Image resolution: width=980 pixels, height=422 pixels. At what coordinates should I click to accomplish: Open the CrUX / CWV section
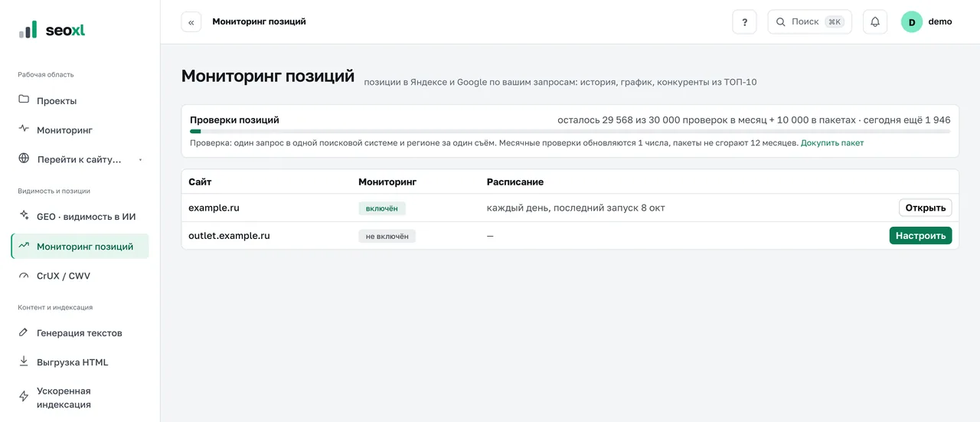(80, 275)
